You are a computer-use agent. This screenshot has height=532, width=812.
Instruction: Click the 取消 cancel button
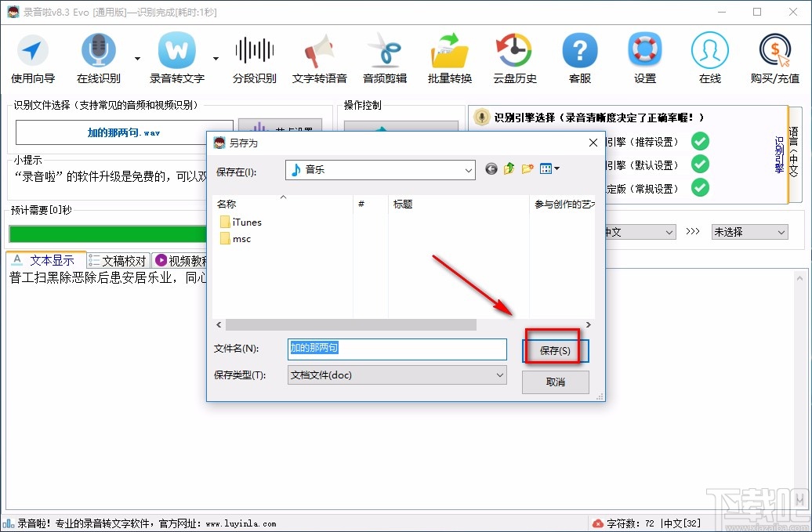555,382
